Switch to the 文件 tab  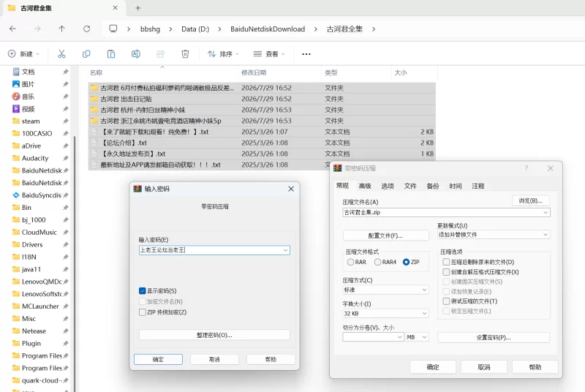coord(410,186)
